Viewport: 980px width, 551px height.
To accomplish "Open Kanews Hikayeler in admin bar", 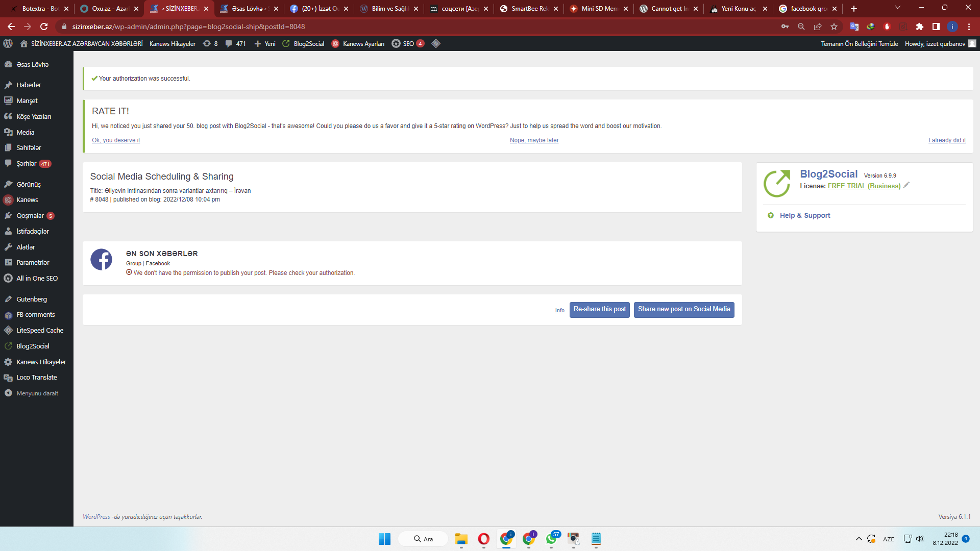I will (x=173, y=43).
